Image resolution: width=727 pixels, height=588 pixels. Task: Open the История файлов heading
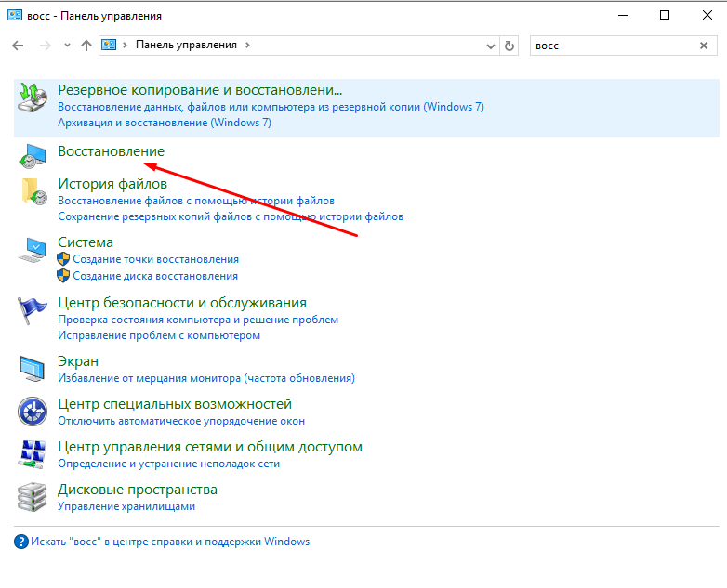[x=112, y=184]
